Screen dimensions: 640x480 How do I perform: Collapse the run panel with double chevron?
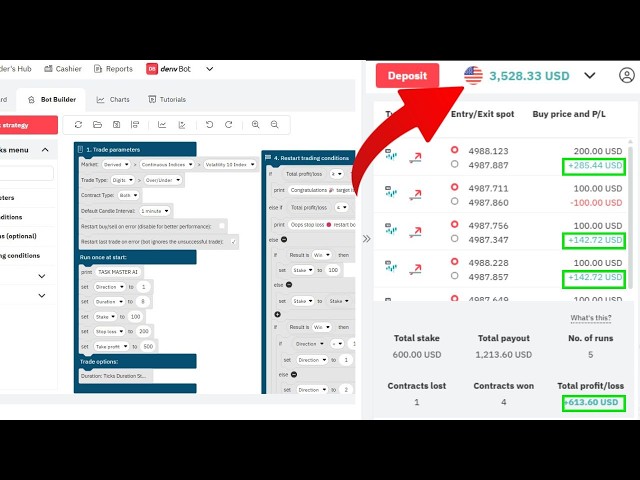(x=367, y=239)
